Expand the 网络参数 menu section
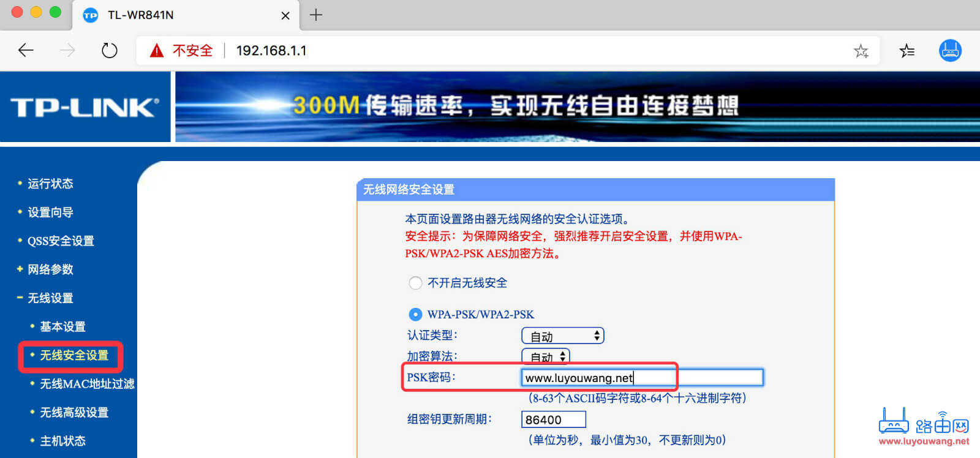This screenshot has width=980, height=458. point(50,269)
